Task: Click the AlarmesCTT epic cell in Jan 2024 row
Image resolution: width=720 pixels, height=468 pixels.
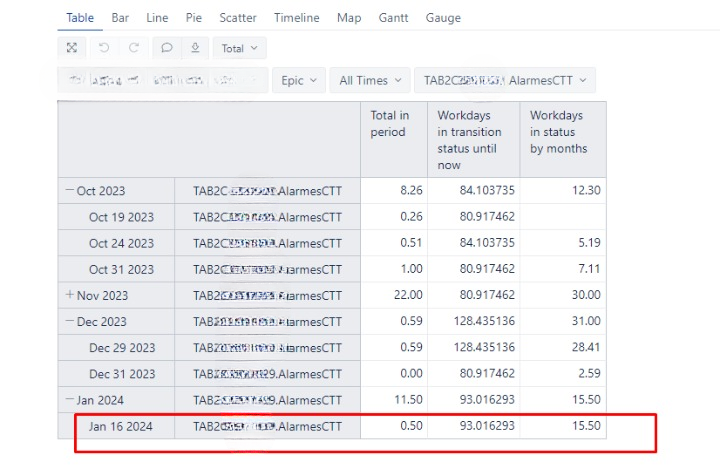Action: 267,400
